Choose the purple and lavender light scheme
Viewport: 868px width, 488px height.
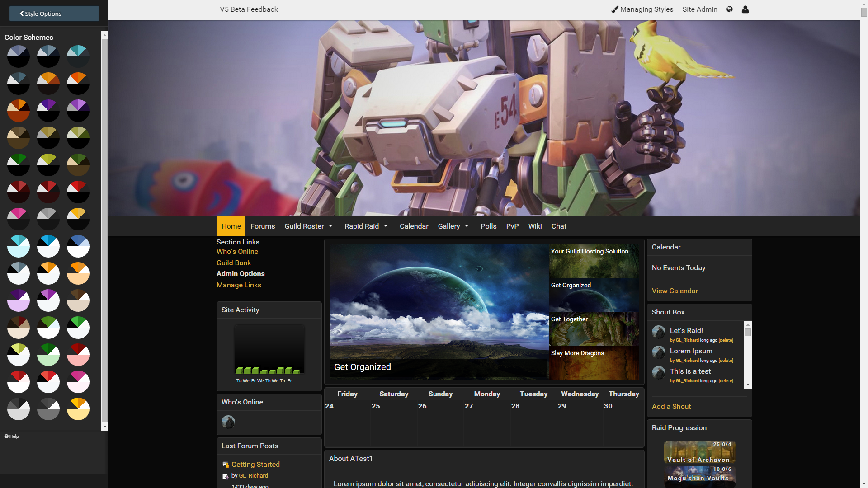click(x=19, y=300)
